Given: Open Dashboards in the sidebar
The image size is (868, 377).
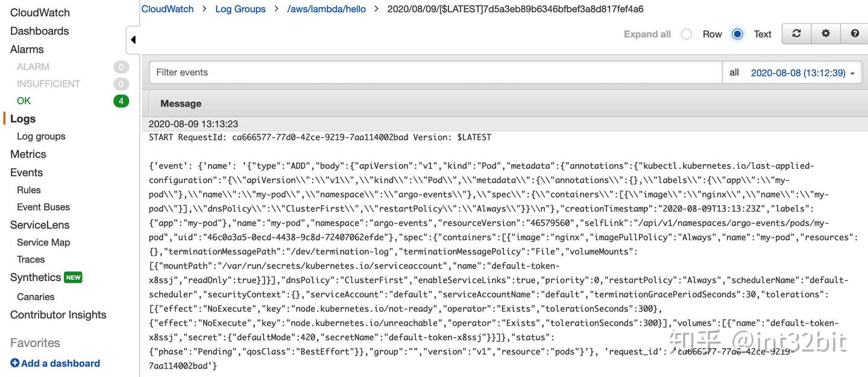Looking at the screenshot, I should click(x=39, y=31).
